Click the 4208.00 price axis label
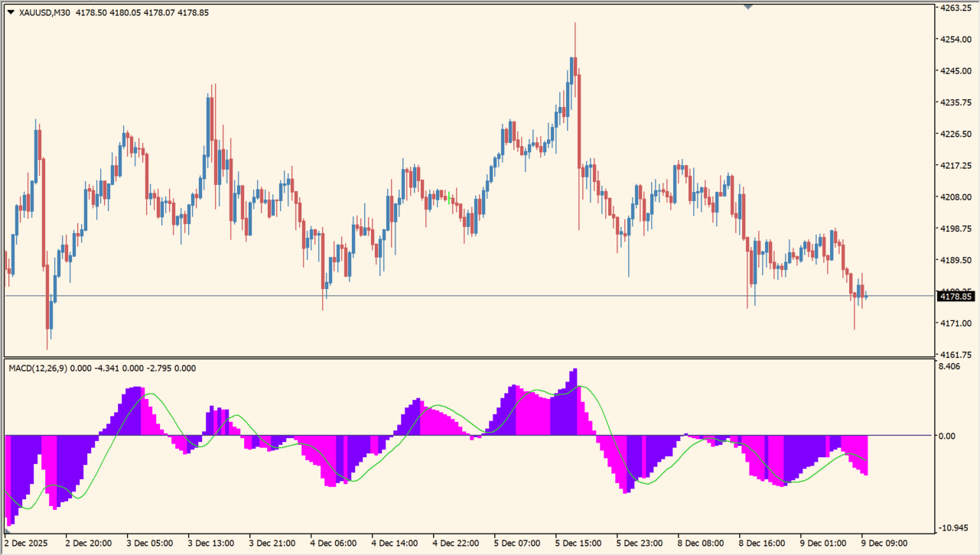This screenshot has width=980, height=555. pyautogui.click(x=956, y=197)
